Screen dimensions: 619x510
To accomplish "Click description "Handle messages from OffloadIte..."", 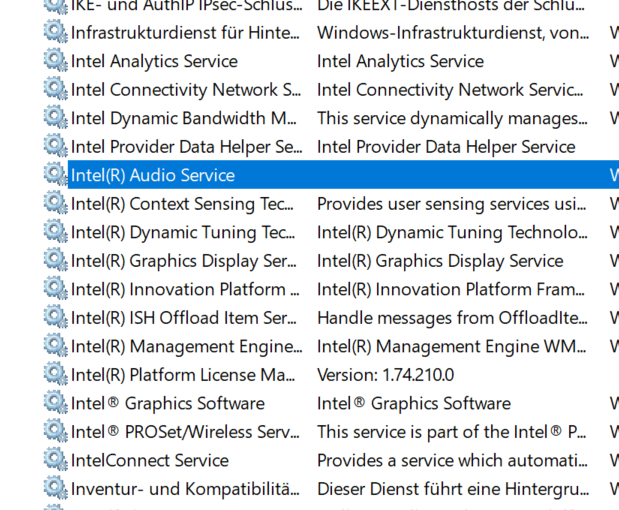I will 451,318.
